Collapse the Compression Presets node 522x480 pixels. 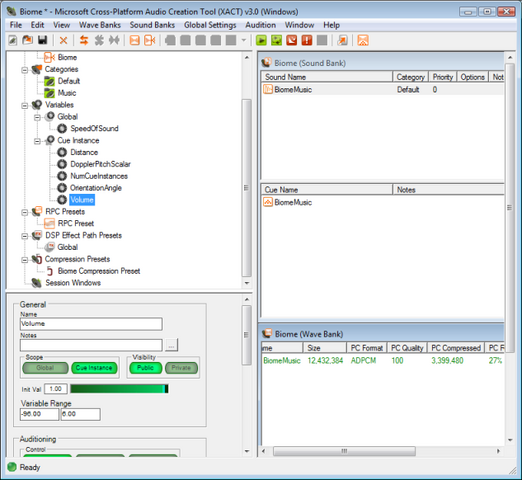coord(25,260)
